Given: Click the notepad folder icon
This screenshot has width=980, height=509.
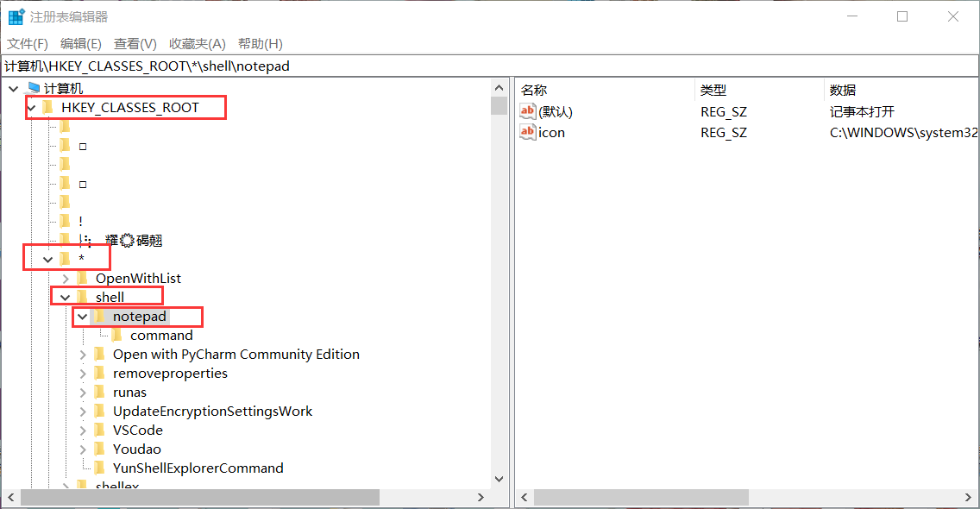Looking at the screenshot, I should click(x=99, y=317).
